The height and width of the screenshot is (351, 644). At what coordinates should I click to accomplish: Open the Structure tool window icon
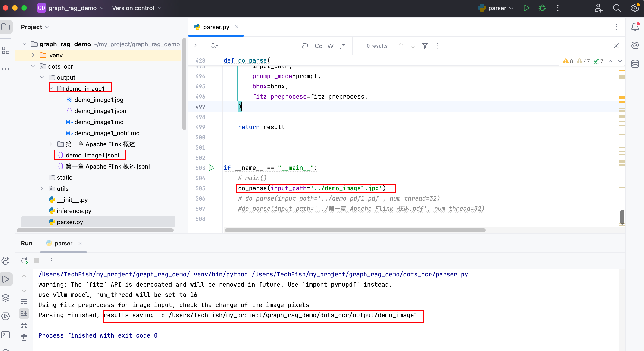6,50
